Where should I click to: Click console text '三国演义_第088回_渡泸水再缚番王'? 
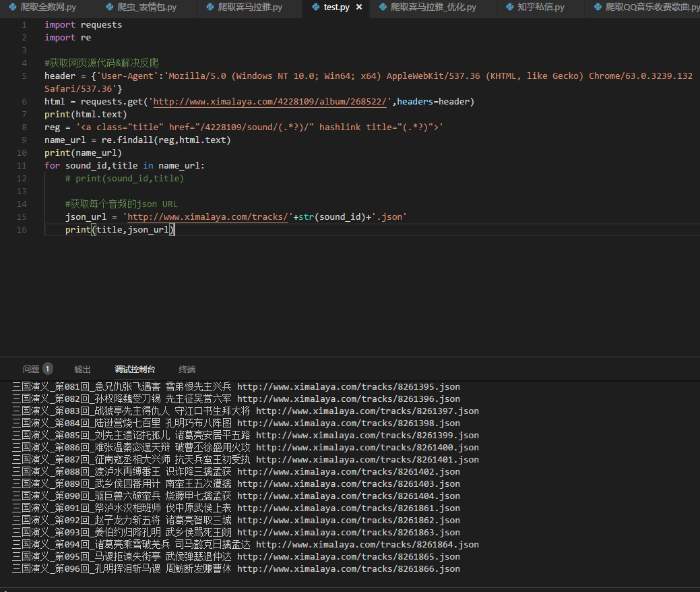(x=86, y=472)
